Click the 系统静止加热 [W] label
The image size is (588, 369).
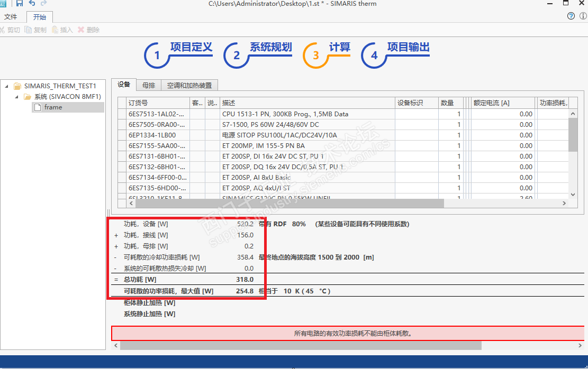(150, 314)
